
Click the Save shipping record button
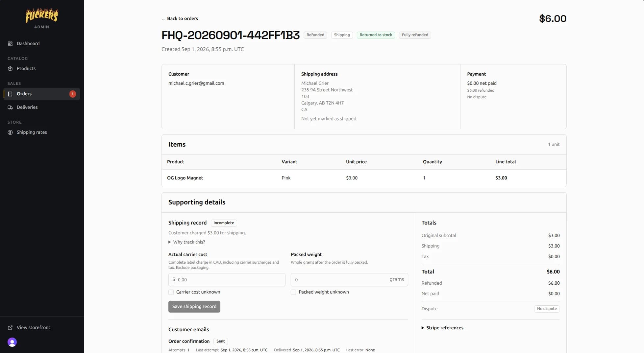tap(194, 307)
